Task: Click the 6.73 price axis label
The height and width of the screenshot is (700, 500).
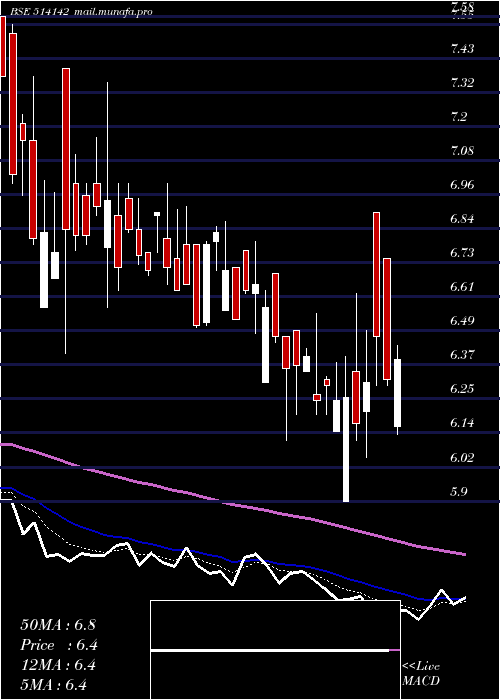Action: point(462,253)
